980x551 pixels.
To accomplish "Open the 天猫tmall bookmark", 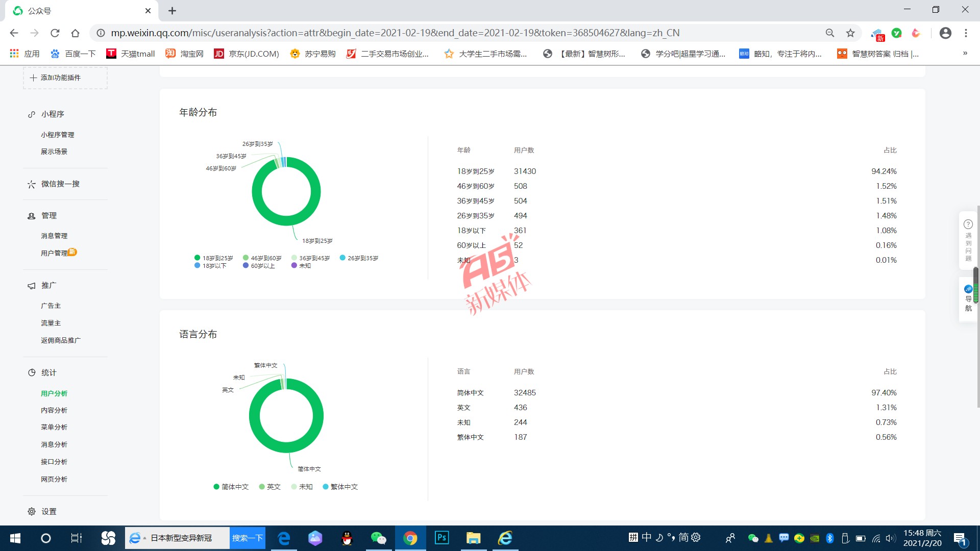I will pos(131,54).
